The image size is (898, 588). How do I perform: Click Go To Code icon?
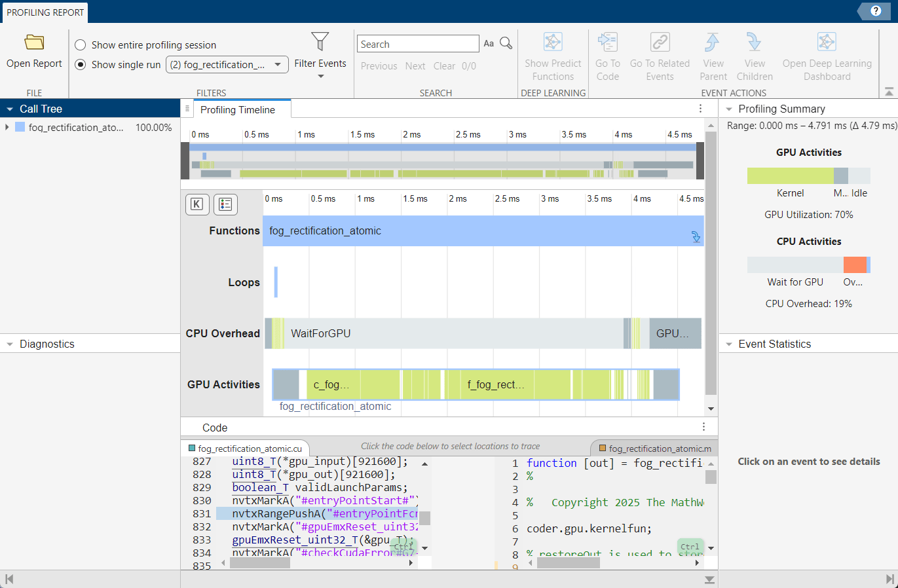tap(607, 42)
